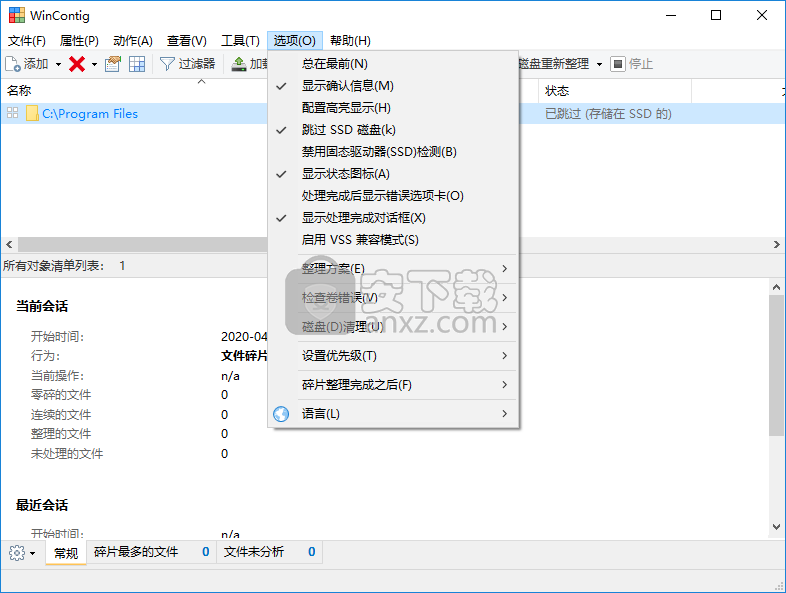
Task: Open the 工具(T) menu
Action: 240,41
